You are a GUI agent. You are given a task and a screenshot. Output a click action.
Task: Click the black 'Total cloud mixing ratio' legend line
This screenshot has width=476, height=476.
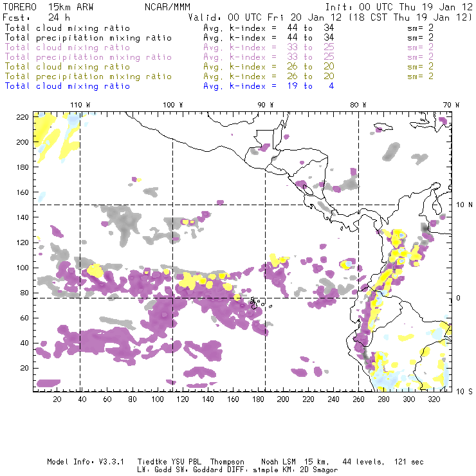coord(68,28)
